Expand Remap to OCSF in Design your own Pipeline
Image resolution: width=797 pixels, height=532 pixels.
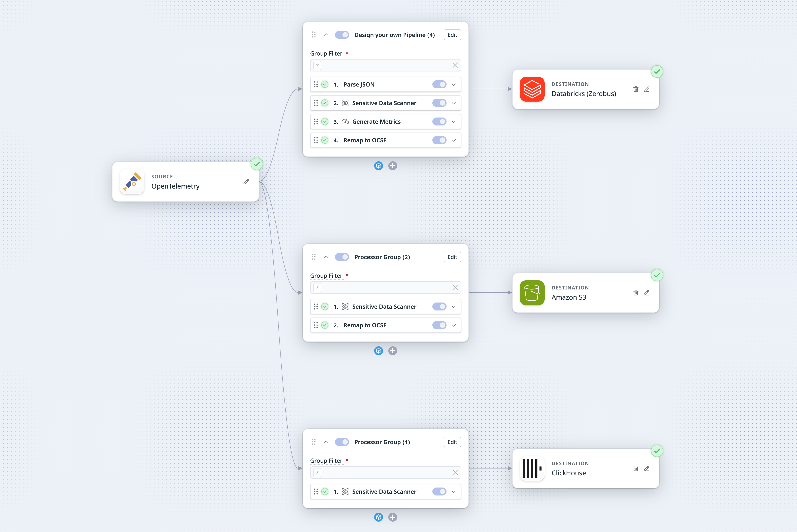453,141
